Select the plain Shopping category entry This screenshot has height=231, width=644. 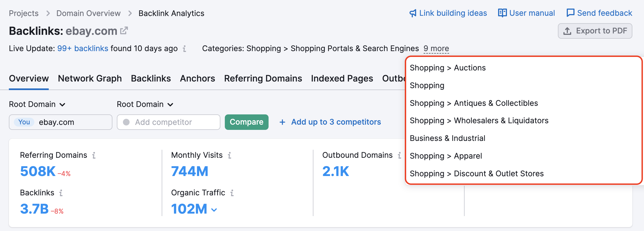427,86
